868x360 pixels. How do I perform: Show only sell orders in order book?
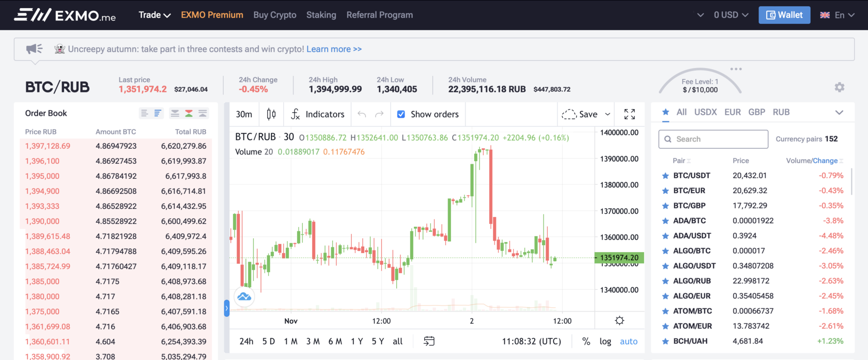175,113
